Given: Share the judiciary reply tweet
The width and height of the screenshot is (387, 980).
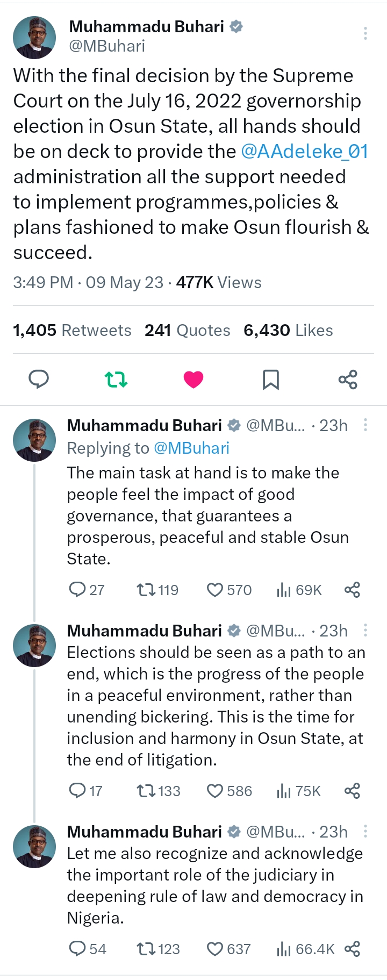Looking at the screenshot, I should click(x=352, y=949).
